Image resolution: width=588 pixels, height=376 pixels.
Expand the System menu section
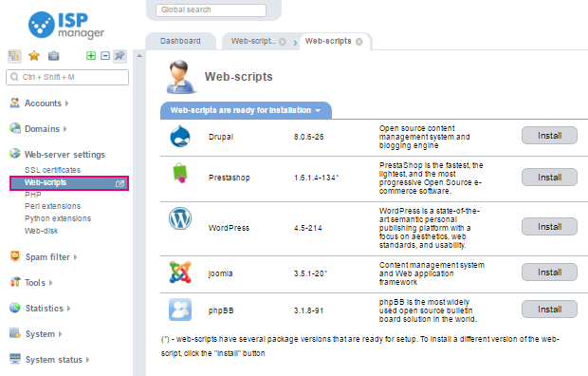(x=44, y=334)
